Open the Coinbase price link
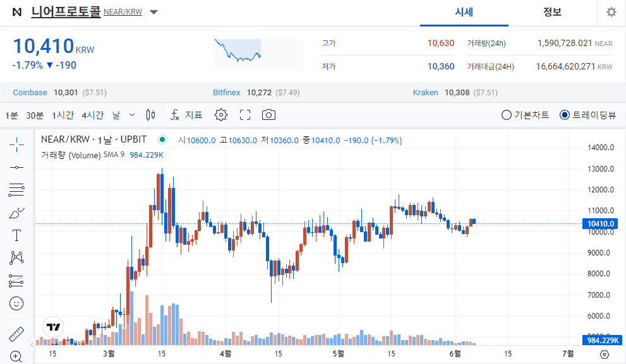Viewport: 626px width, 364px height. [x=30, y=92]
